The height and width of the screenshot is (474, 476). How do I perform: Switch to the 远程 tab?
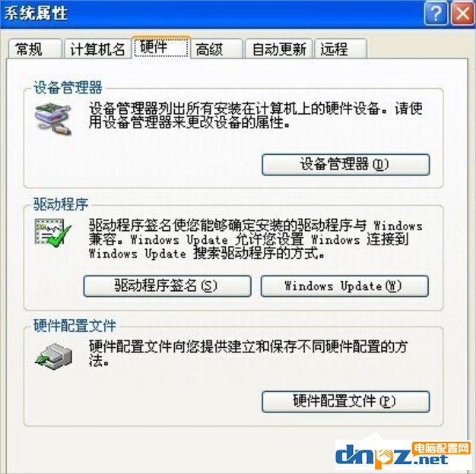point(341,49)
